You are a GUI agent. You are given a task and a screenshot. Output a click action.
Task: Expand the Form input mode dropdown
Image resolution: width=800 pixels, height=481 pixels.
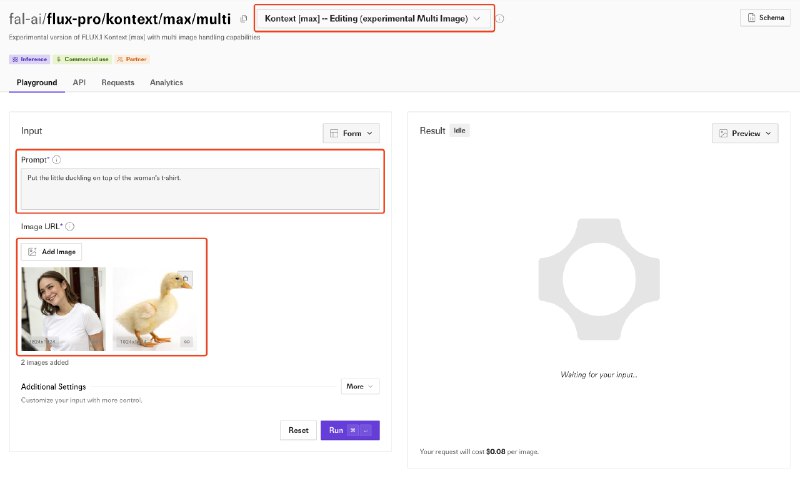click(351, 133)
